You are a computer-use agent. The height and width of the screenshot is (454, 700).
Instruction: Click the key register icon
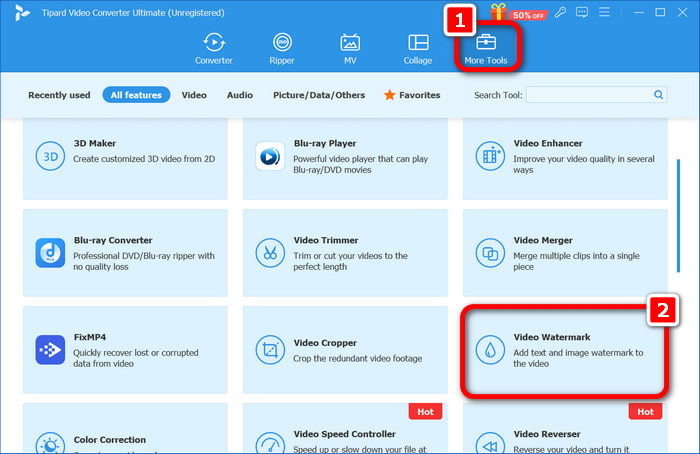point(560,12)
